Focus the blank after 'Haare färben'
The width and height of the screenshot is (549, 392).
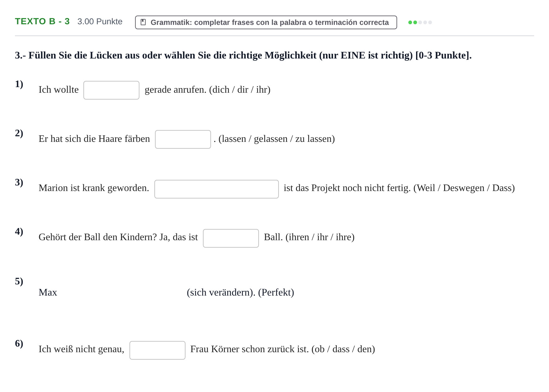pos(183,139)
